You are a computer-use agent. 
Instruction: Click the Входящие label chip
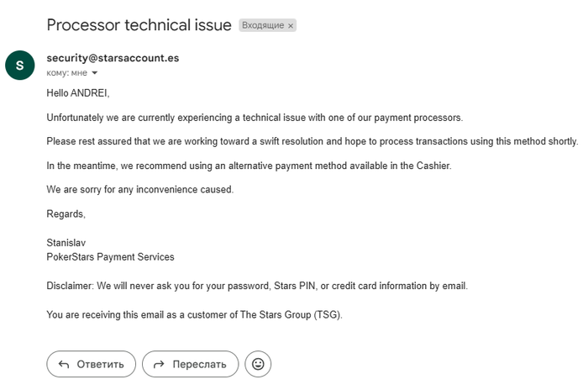(263, 25)
